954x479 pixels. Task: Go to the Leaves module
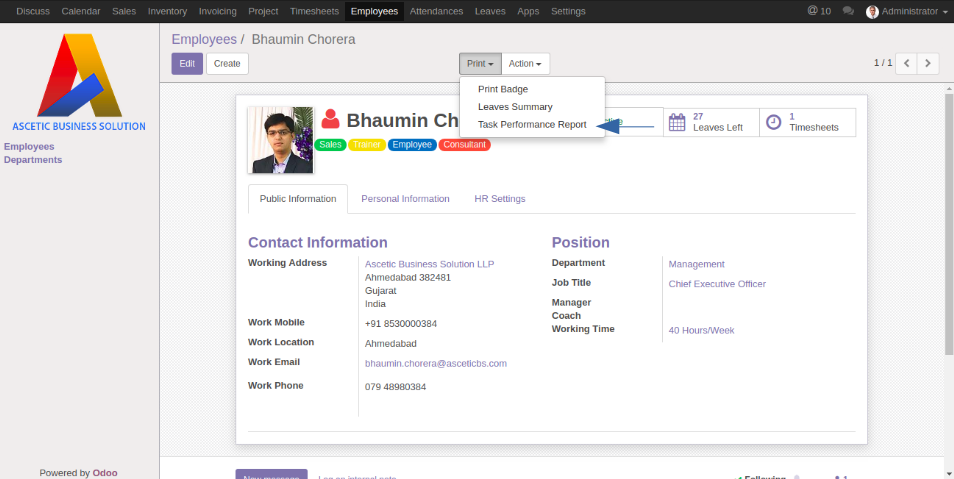[x=490, y=11]
